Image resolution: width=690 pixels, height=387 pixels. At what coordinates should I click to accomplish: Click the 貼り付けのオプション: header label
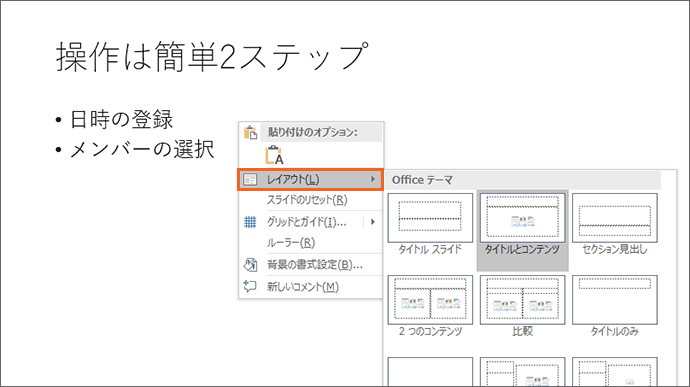click(313, 132)
